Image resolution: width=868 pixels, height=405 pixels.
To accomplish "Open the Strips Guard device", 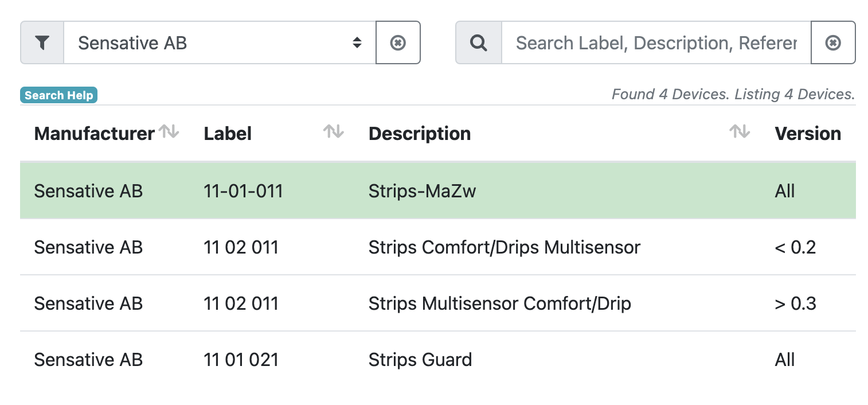I will pos(420,360).
